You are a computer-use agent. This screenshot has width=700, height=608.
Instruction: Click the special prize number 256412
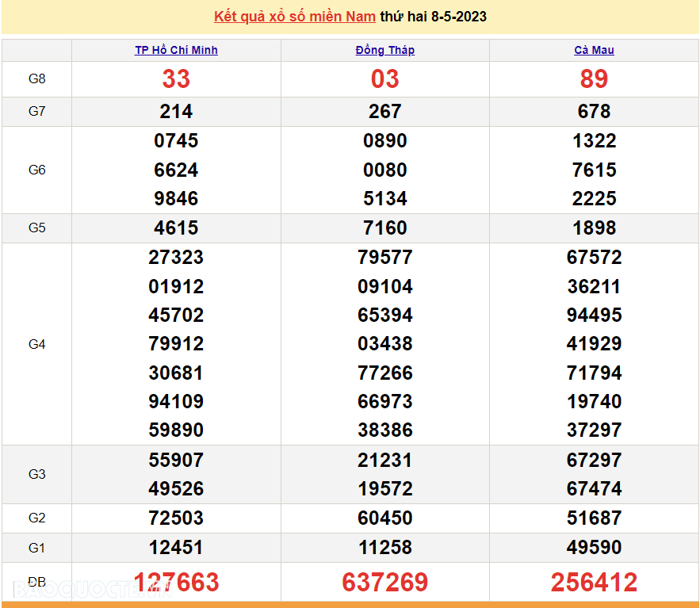tap(594, 583)
